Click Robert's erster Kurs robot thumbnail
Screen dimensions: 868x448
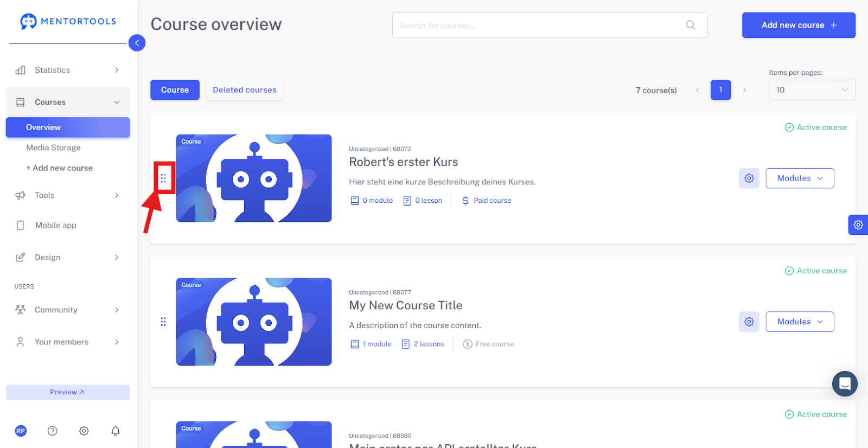pos(254,178)
